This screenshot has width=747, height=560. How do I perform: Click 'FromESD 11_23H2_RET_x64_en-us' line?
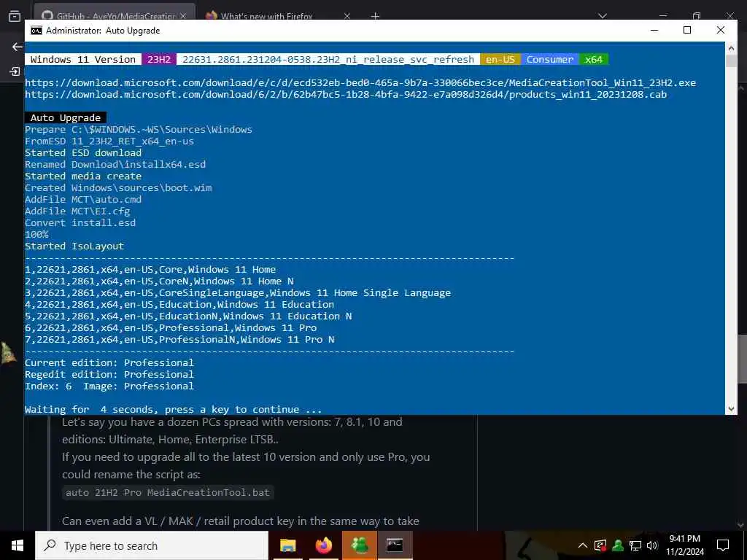pos(109,141)
